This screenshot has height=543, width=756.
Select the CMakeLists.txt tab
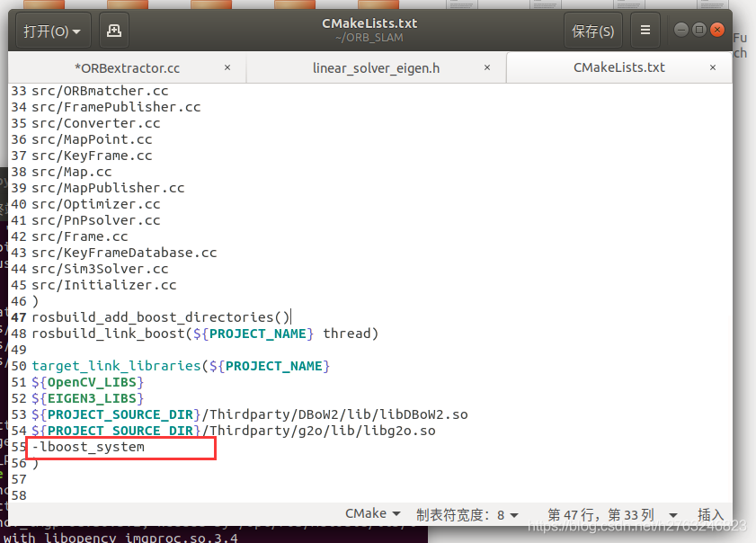pyautogui.click(x=619, y=67)
